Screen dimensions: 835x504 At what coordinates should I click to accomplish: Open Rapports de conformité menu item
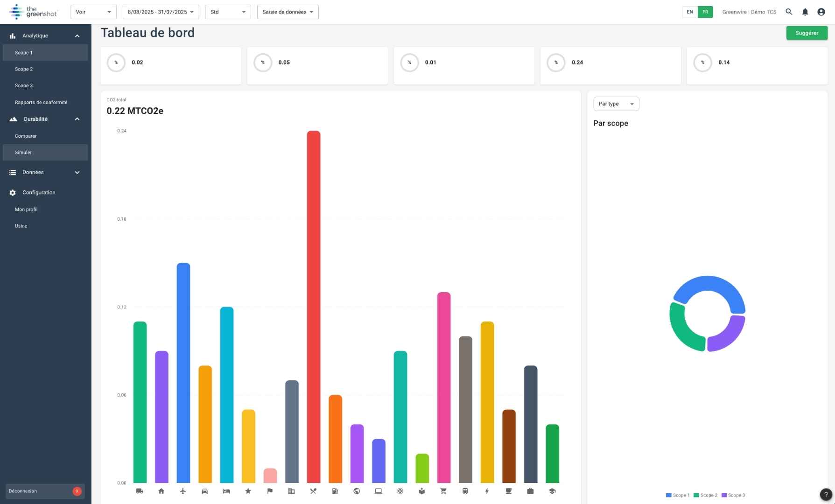41,103
